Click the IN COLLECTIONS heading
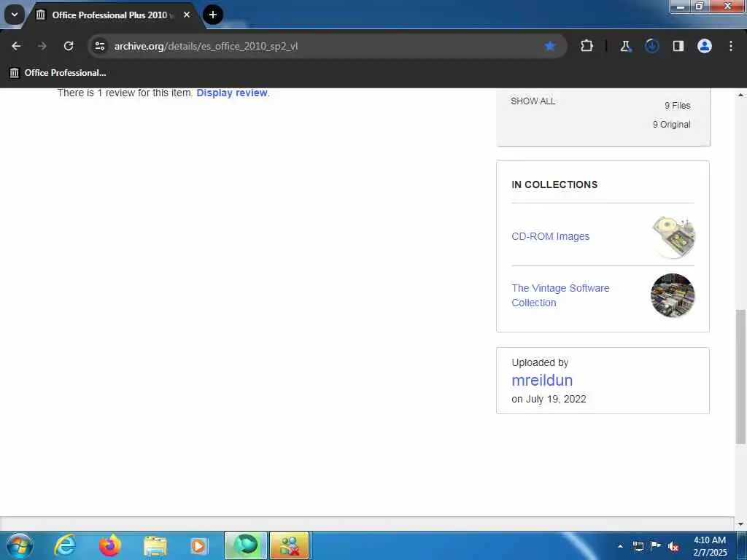 point(554,184)
